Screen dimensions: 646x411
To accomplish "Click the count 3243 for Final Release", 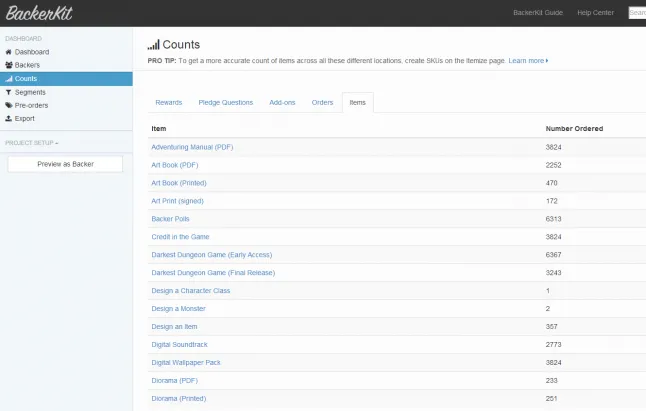I will coord(553,273).
